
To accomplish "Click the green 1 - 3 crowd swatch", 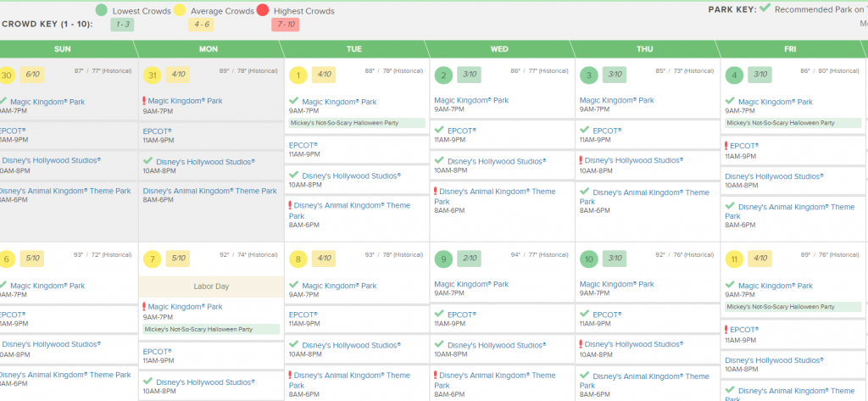I will point(122,25).
